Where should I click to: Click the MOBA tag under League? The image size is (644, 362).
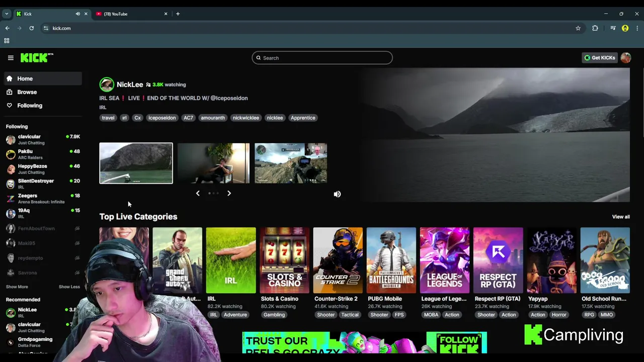pyautogui.click(x=431, y=315)
